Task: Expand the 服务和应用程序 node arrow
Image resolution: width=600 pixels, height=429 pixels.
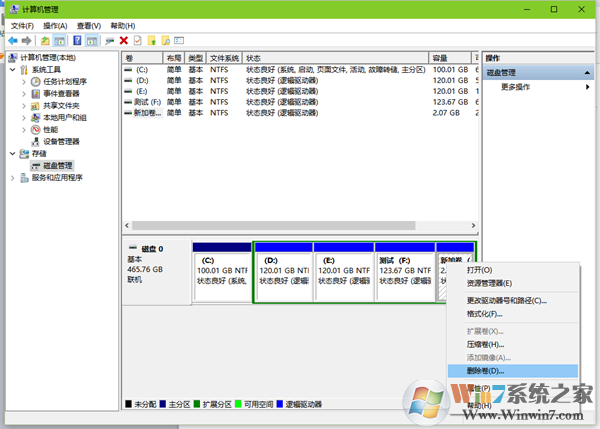Action: tap(12, 177)
